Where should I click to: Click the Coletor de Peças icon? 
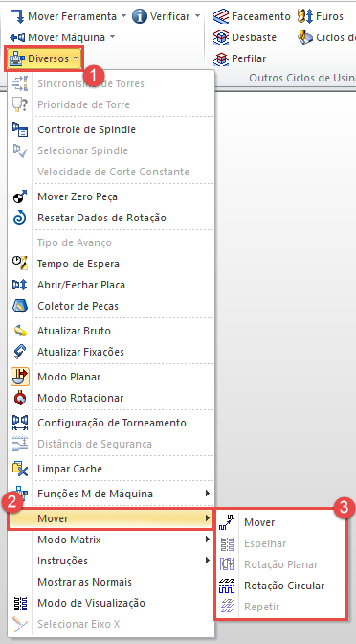(x=20, y=306)
